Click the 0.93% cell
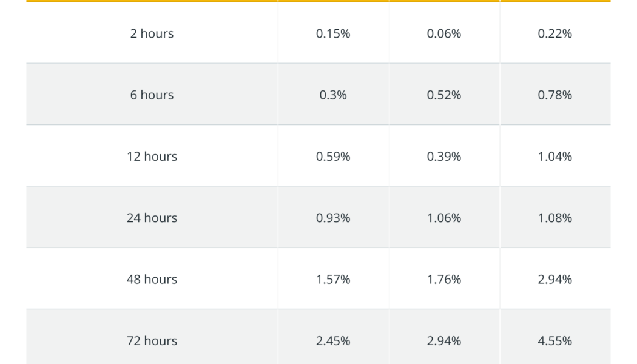The width and height of the screenshot is (637, 364). coord(333,218)
